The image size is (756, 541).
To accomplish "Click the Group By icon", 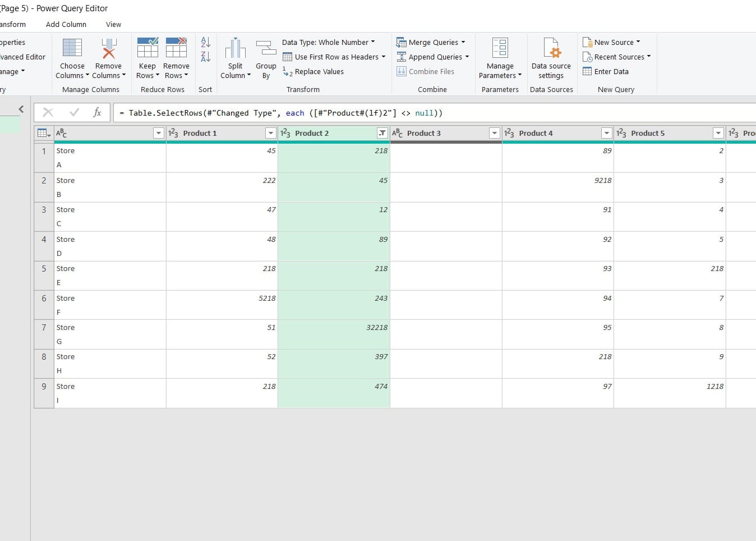I will click(x=266, y=48).
